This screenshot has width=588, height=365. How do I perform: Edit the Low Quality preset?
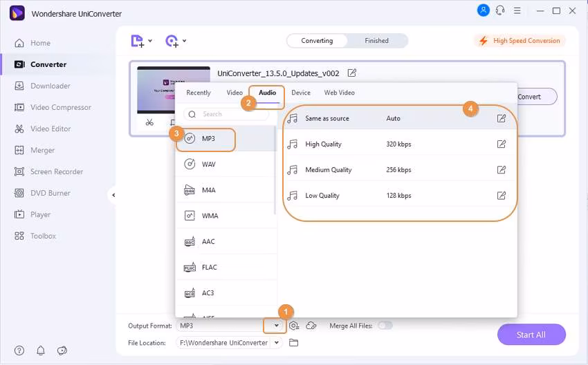click(x=502, y=196)
